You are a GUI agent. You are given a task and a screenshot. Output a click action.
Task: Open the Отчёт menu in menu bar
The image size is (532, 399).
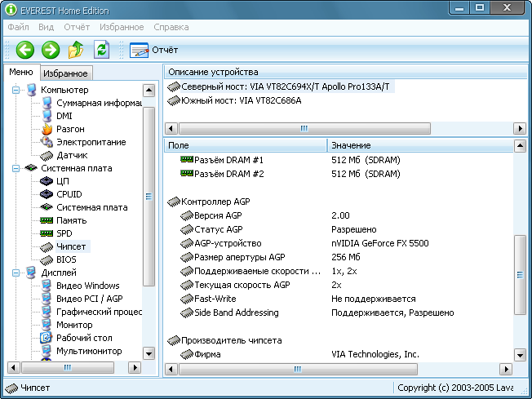(77, 27)
